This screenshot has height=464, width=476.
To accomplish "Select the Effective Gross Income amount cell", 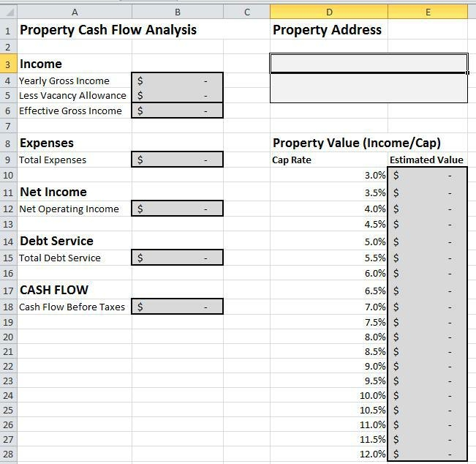I will (x=177, y=111).
